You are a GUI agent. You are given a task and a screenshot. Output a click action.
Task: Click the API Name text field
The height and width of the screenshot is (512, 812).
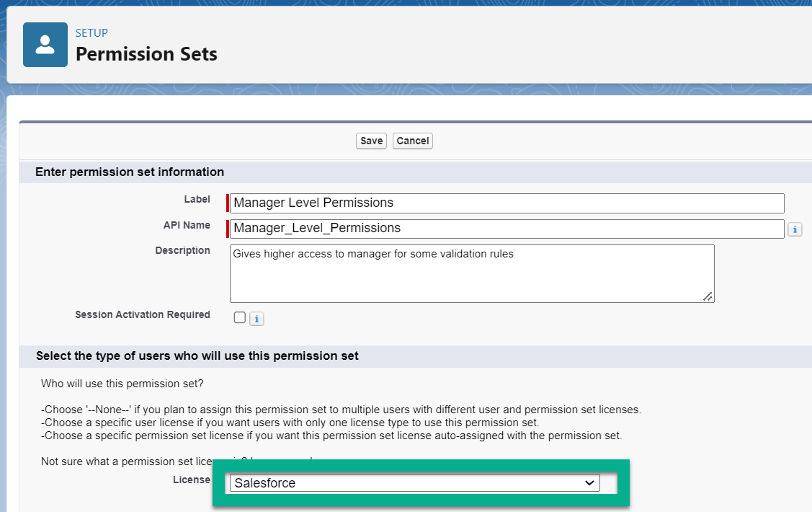pos(504,229)
